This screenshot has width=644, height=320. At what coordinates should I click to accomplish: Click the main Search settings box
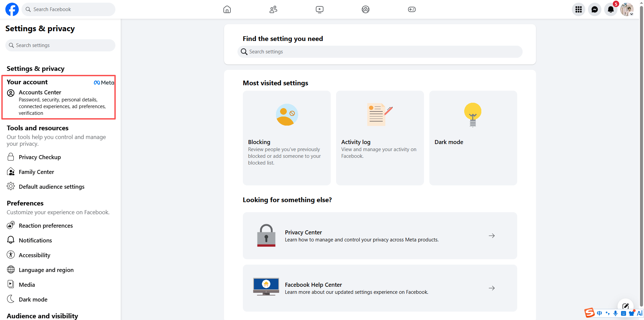[380, 52]
